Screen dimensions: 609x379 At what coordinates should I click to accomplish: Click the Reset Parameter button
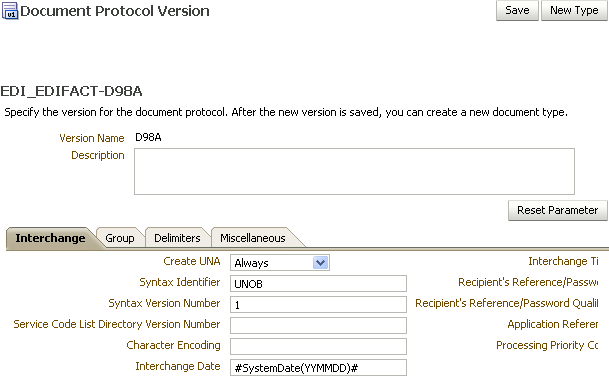[x=557, y=210]
